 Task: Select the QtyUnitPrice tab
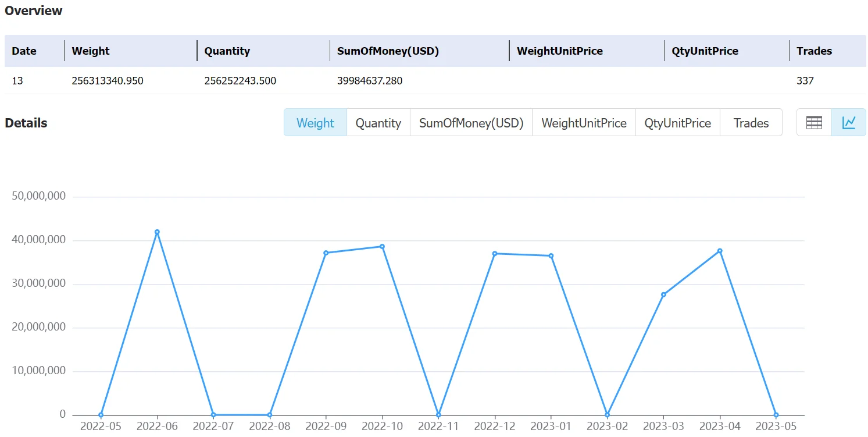678,123
